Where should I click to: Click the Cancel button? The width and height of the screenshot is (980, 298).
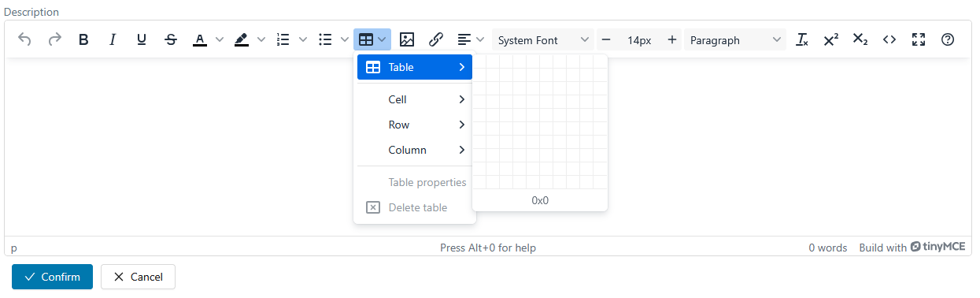coord(138,277)
